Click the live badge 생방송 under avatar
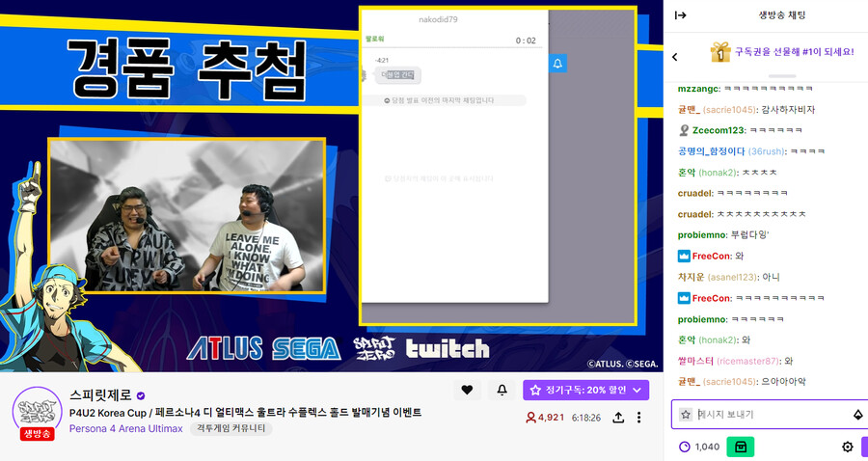Screen dimensions: 868x461 click(x=37, y=434)
